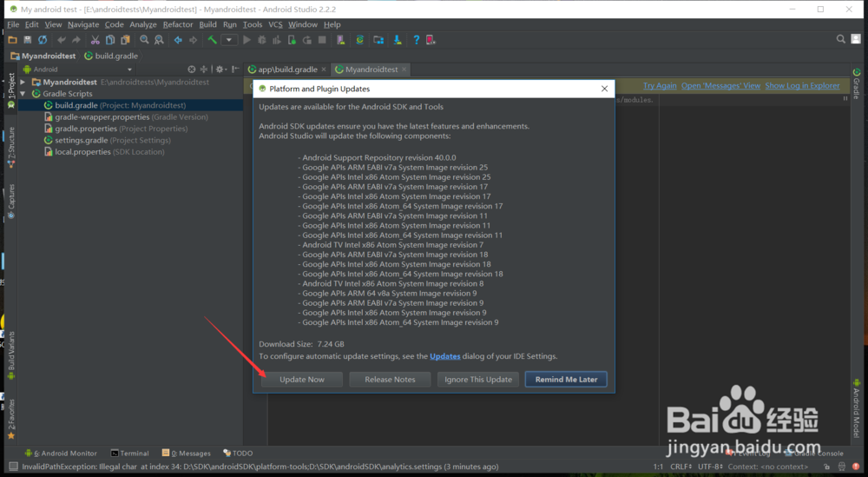Open the File menu
868x477 pixels.
pyautogui.click(x=13, y=24)
